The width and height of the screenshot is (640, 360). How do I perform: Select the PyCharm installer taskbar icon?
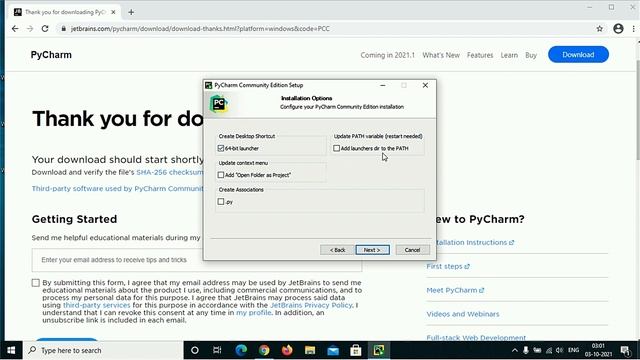[x=379, y=350]
